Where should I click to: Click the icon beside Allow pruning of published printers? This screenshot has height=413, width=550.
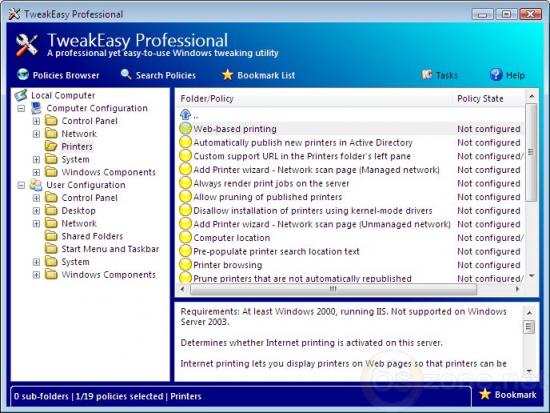pyautogui.click(x=185, y=196)
